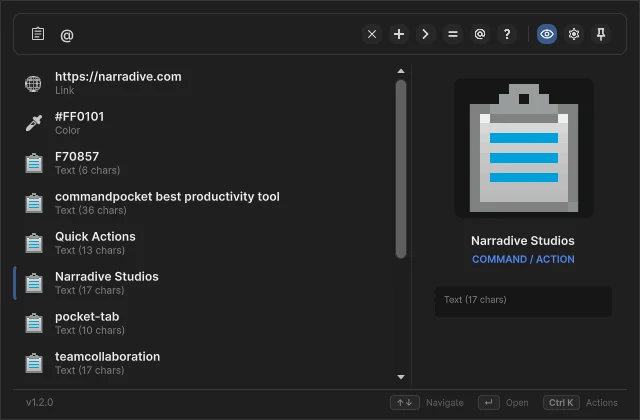Click the up-down arrows Navigate key hint
The width and height of the screenshot is (640, 420).
(x=404, y=403)
